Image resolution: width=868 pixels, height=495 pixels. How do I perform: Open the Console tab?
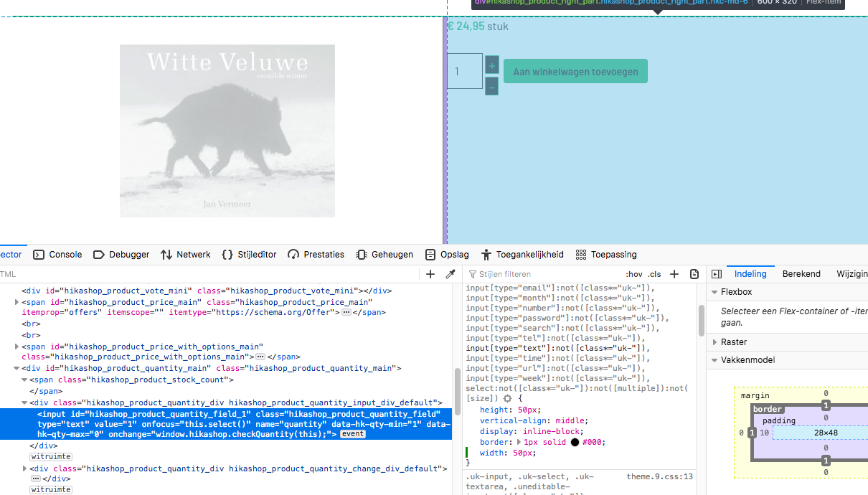[57, 255]
